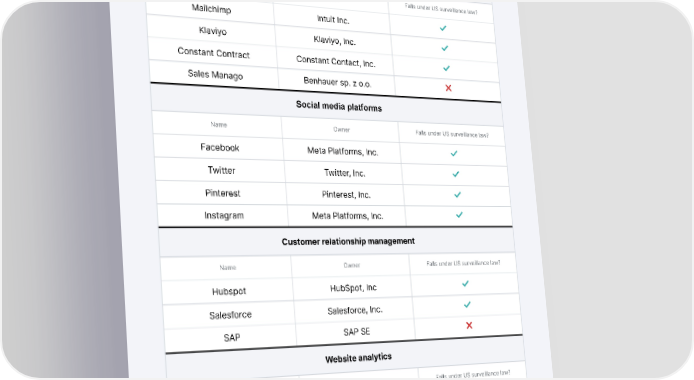The width and height of the screenshot is (694, 380).
Task: Click the red X in SAP row
Action: coord(469,326)
